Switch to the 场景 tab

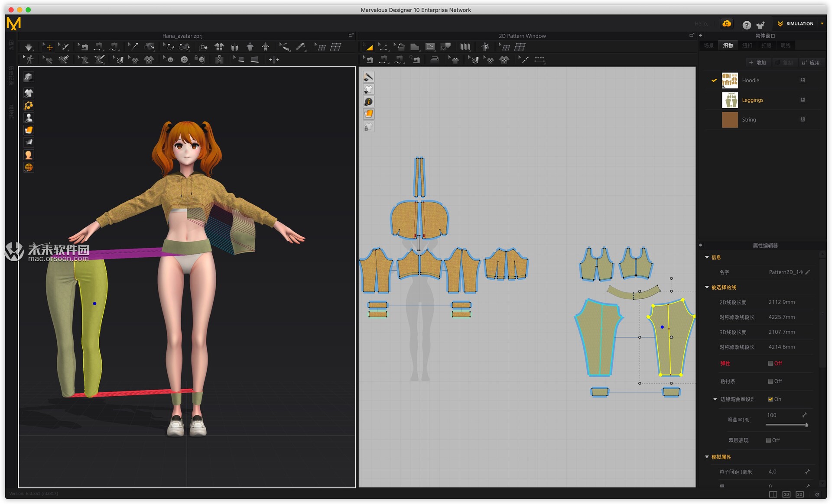coord(708,45)
